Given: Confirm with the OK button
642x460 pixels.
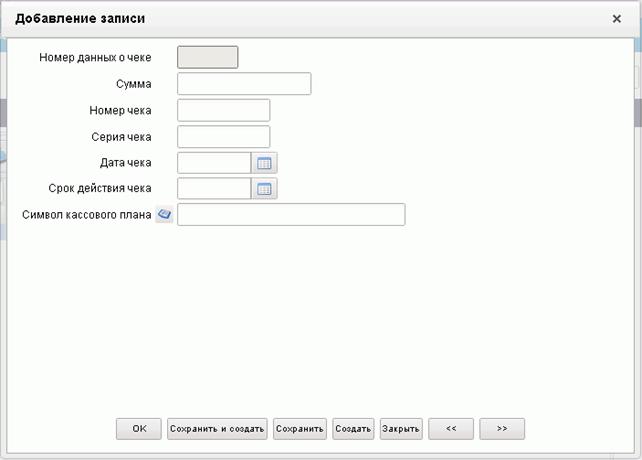Looking at the screenshot, I should tap(139, 429).
